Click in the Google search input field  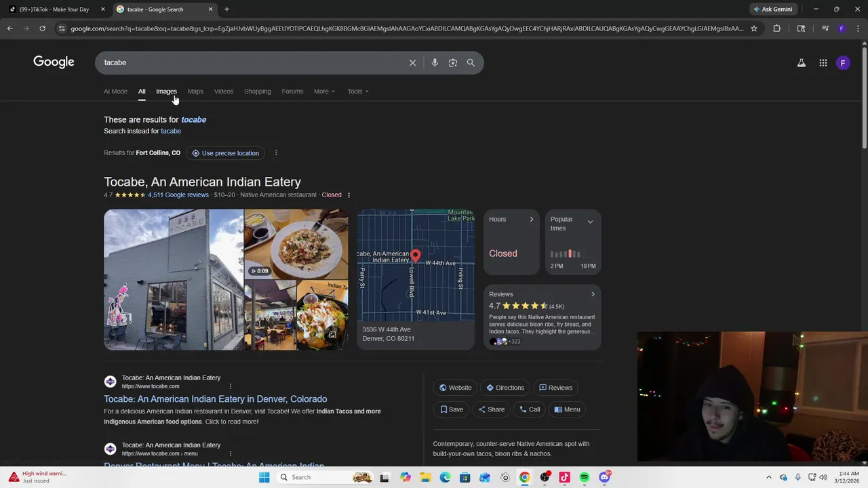coord(254,62)
